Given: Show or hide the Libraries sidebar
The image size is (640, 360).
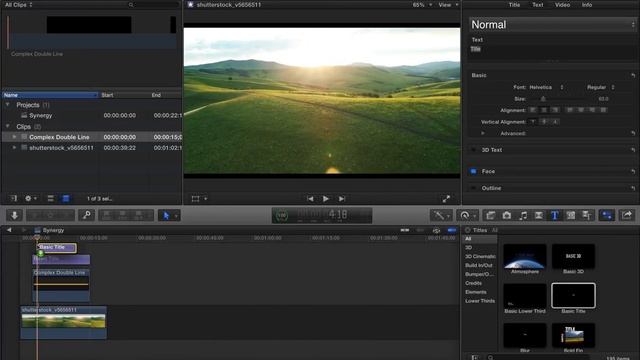Looking at the screenshot, I should (x=14, y=199).
